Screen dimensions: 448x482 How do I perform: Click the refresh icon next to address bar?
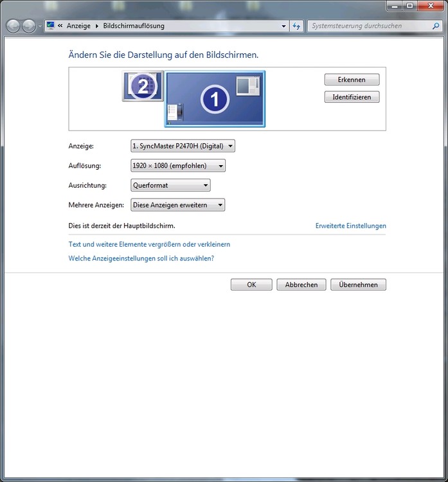(296, 26)
